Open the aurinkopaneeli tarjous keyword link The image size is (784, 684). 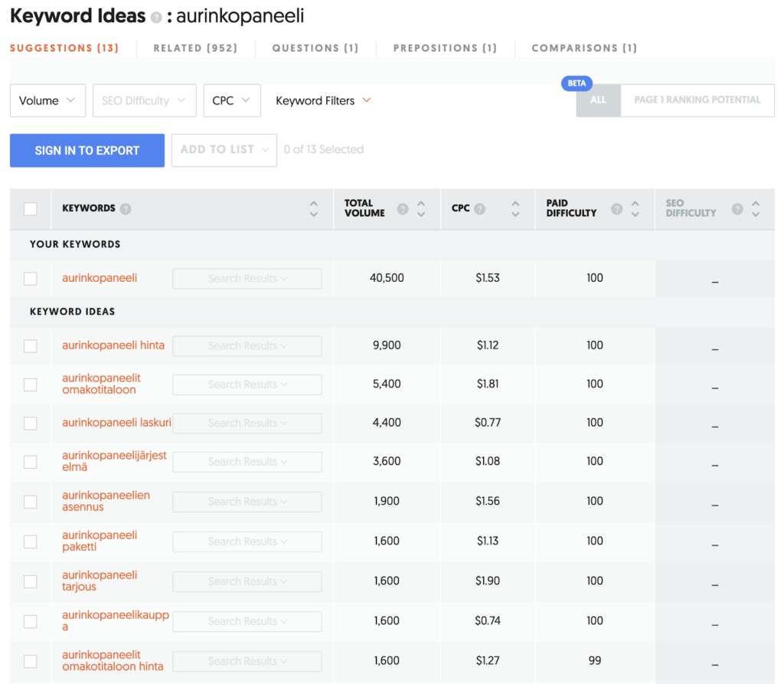pos(100,581)
